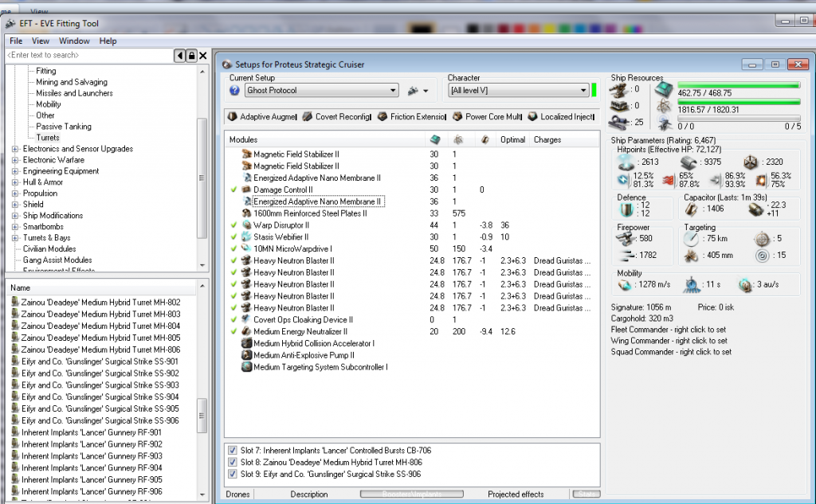Expand Engineering Equipment tree node

[15, 171]
